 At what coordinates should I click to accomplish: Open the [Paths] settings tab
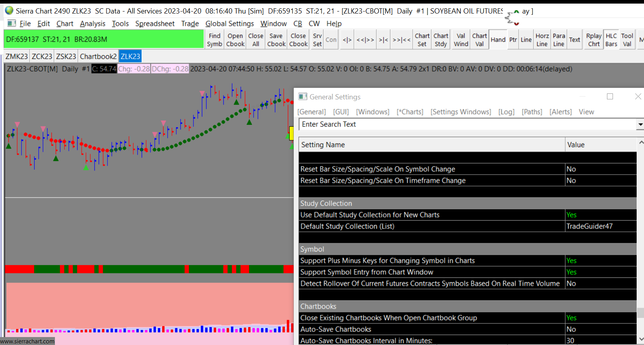click(x=532, y=112)
